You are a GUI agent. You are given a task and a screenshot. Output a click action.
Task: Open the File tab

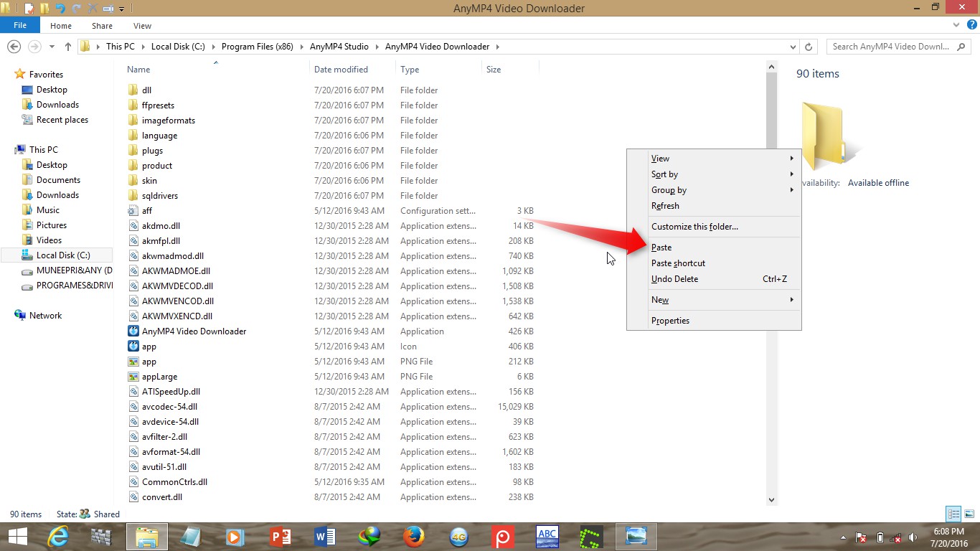(x=20, y=25)
